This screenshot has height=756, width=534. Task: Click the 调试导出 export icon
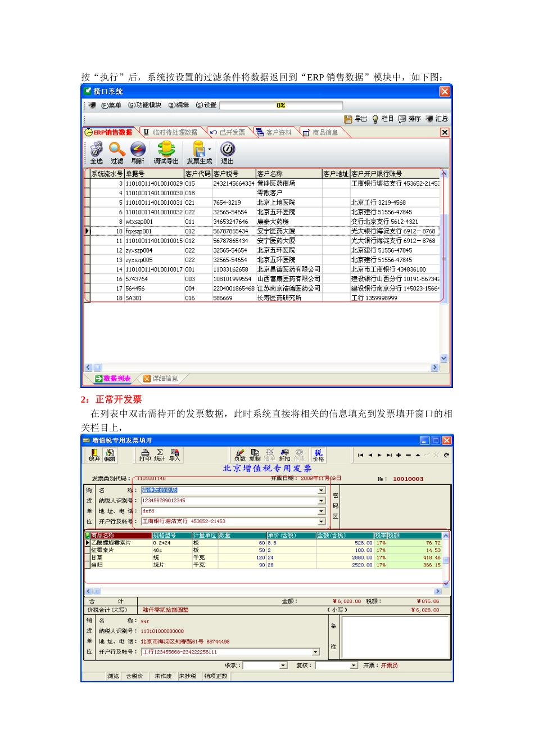tap(166, 152)
